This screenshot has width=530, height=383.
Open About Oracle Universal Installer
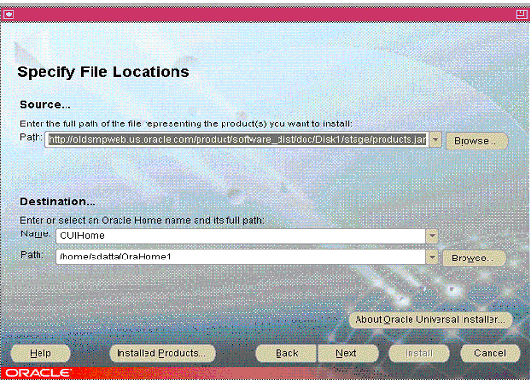(430, 320)
